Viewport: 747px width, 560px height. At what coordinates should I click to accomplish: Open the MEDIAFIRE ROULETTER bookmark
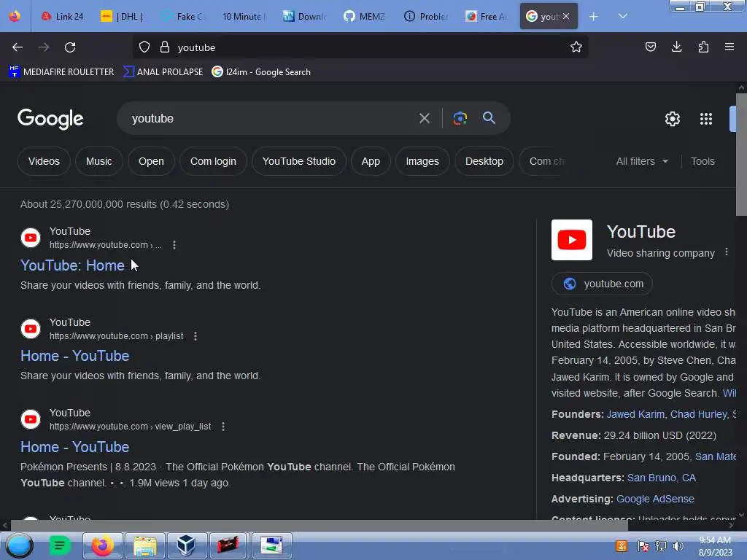61,72
